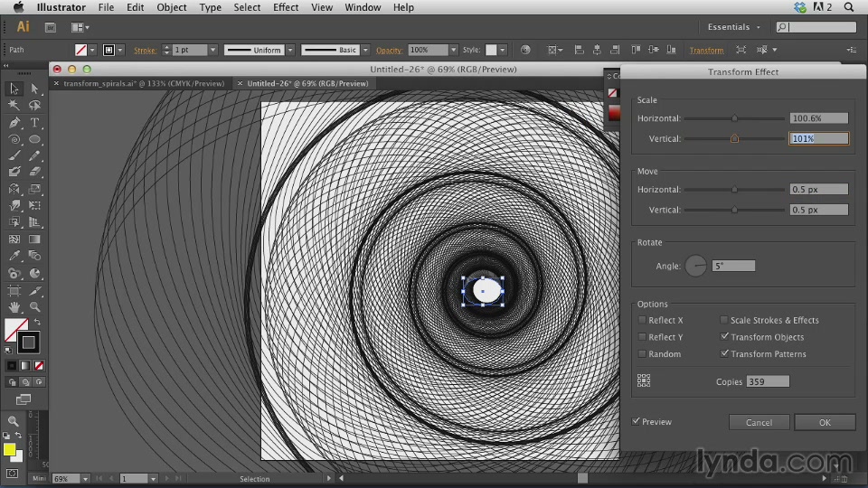Screen dimensions: 868x488
Task: Change the screen mode
Action: (24, 399)
